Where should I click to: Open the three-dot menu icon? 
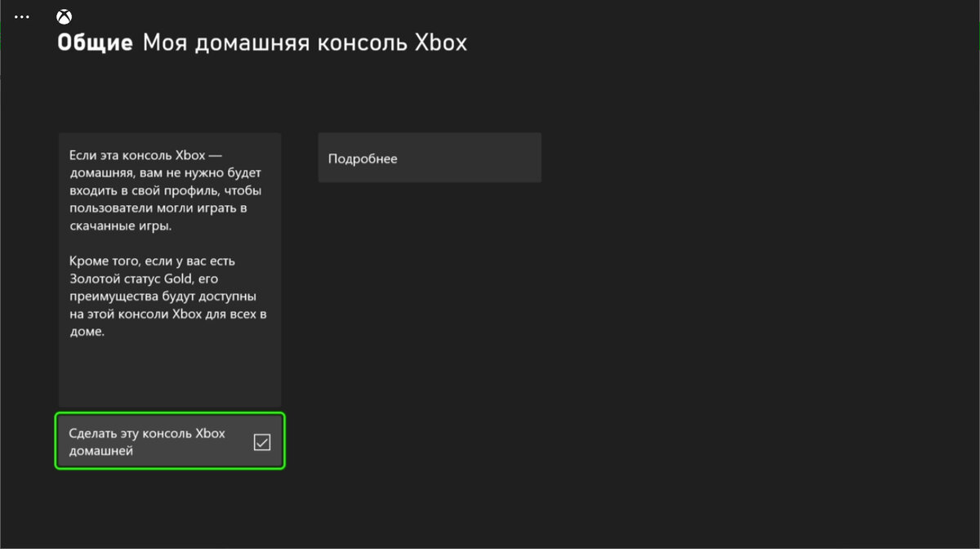point(22,17)
